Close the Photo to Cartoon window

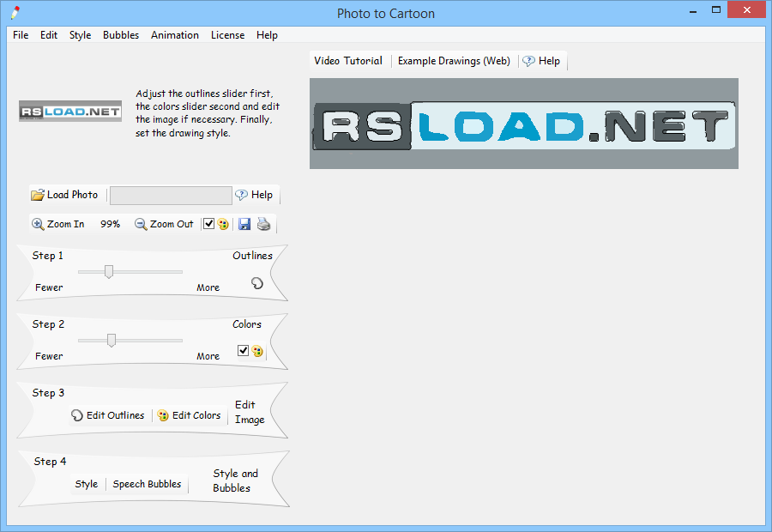click(746, 10)
